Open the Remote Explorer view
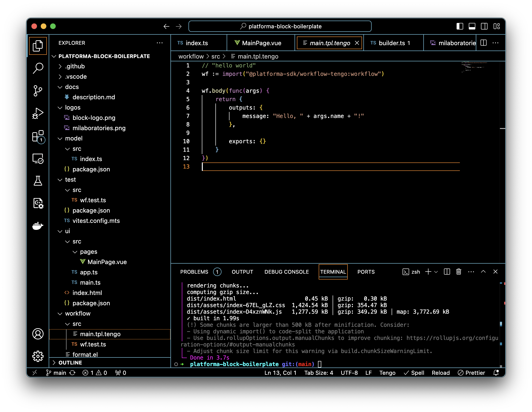This screenshot has height=412, width=532. 38,158
